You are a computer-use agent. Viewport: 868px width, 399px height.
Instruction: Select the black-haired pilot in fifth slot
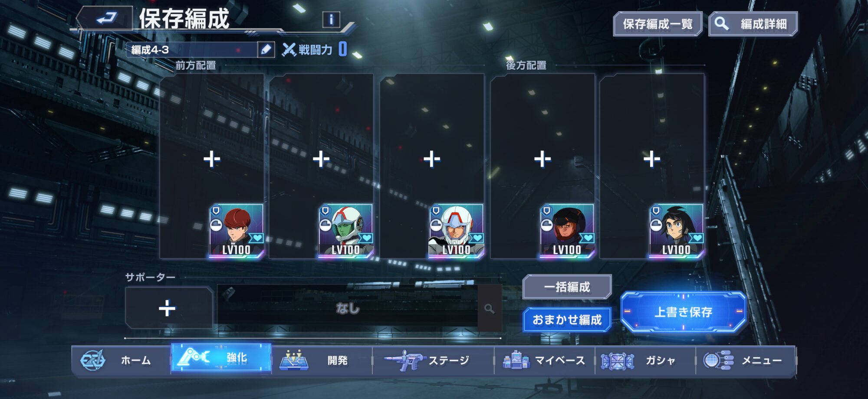pyautogui.click(x=676, y=231)
